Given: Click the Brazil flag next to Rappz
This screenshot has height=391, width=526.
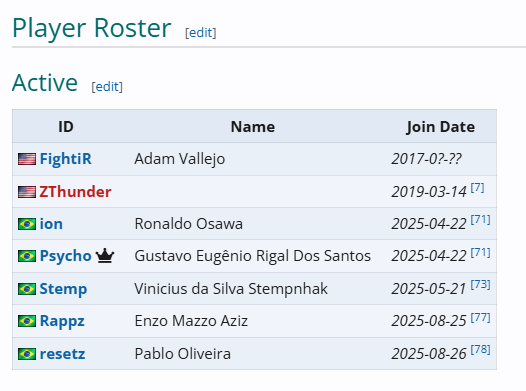Looking at the screenshot, I should click(27, 321).
